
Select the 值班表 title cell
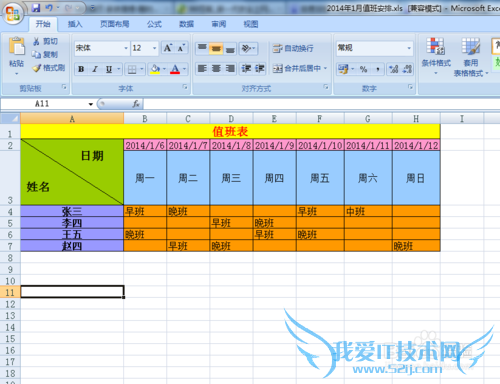point(230,132)
